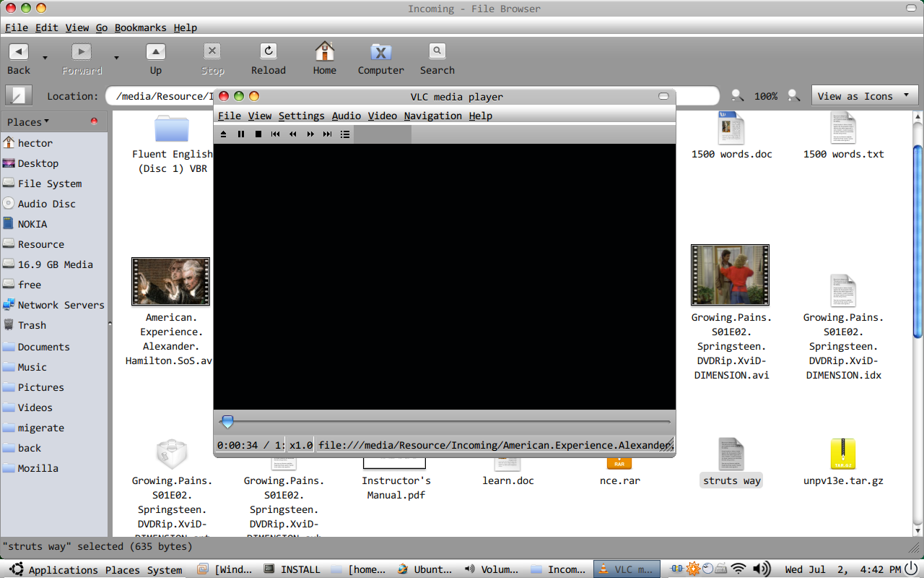
Task: Open VLC File menu
Action: [230, 116]
